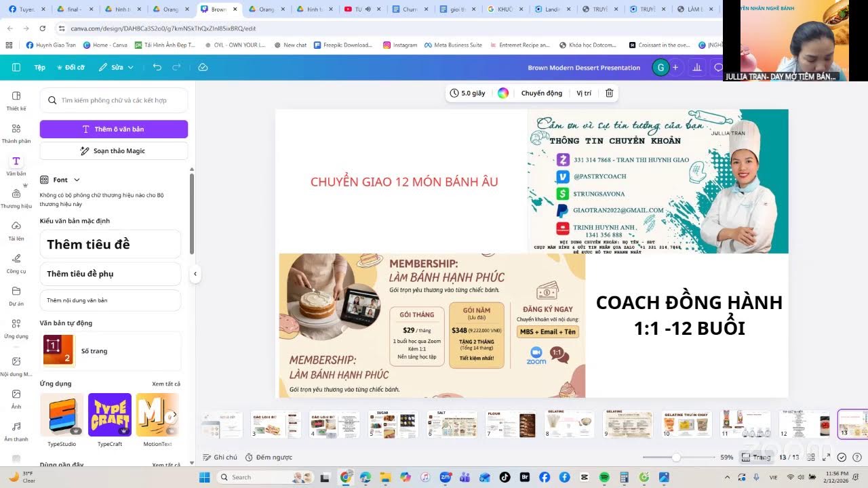Click the Thêm ô văn bản button
The image size is (868, 488).
[x=114, y=129]
